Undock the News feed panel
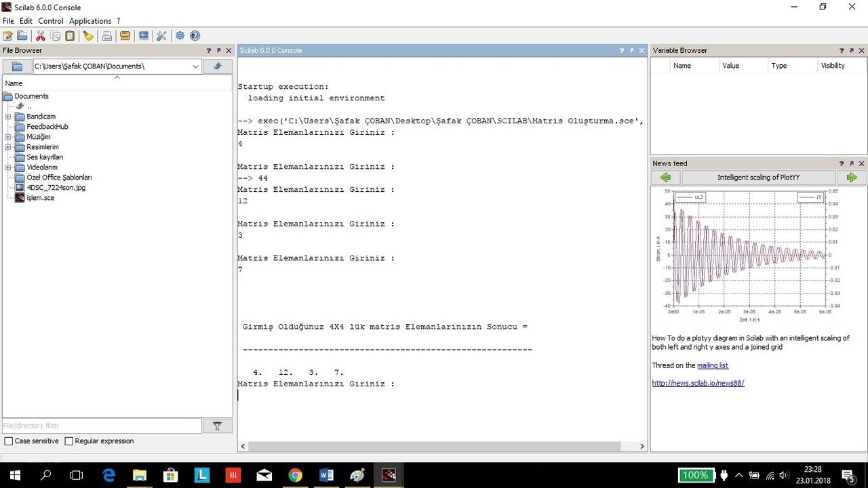Viewport: 868px width, 488px height. (852, 163)
